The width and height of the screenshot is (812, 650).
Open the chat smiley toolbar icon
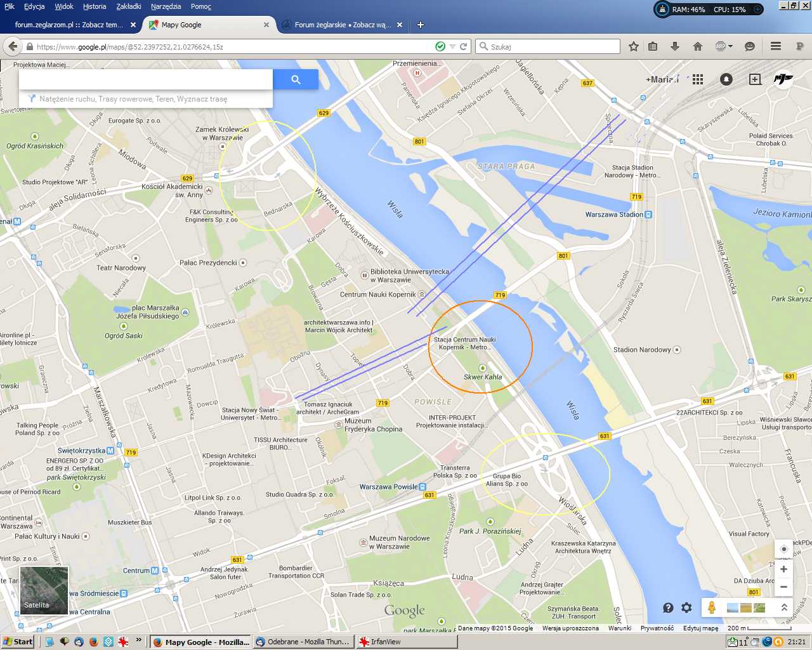pos(749,46)
